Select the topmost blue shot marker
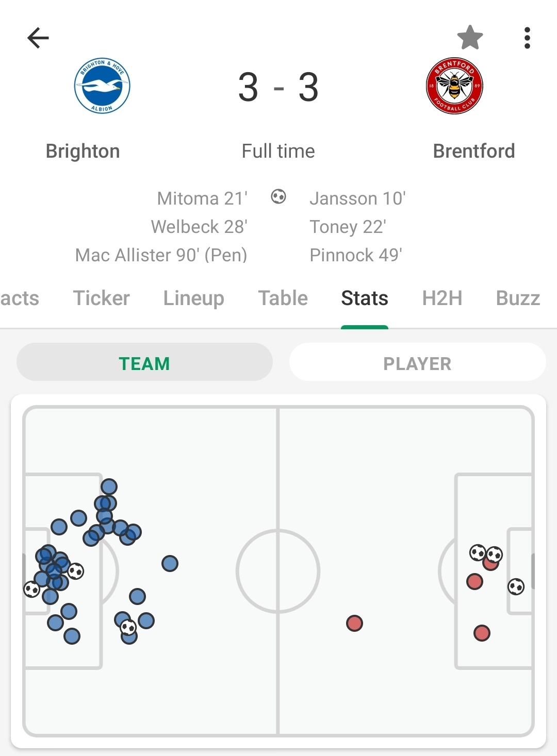Screen dimensions: 557x756 109,486
